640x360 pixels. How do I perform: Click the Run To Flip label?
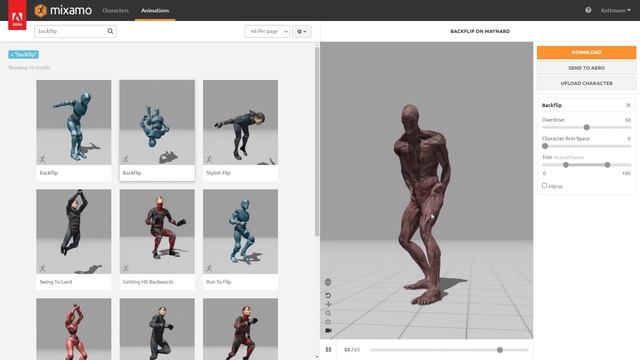(219, 282)
